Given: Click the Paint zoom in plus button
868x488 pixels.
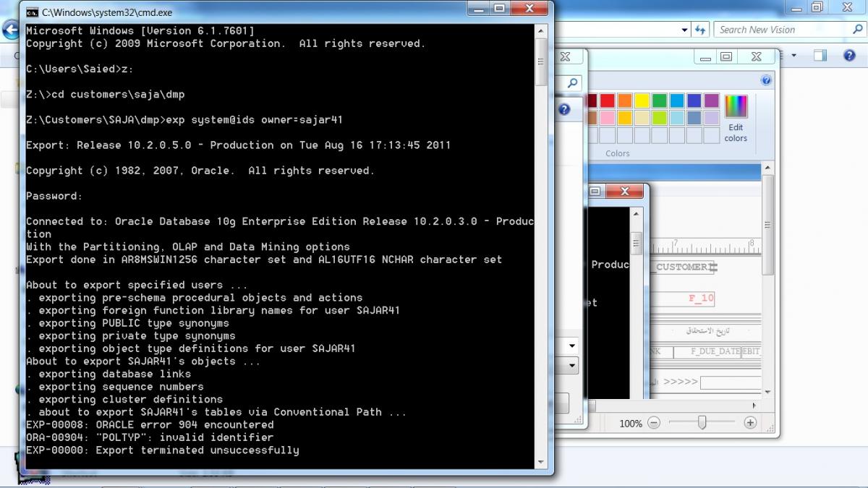Looking at the screenshot, I should click(x=750, y=423).
